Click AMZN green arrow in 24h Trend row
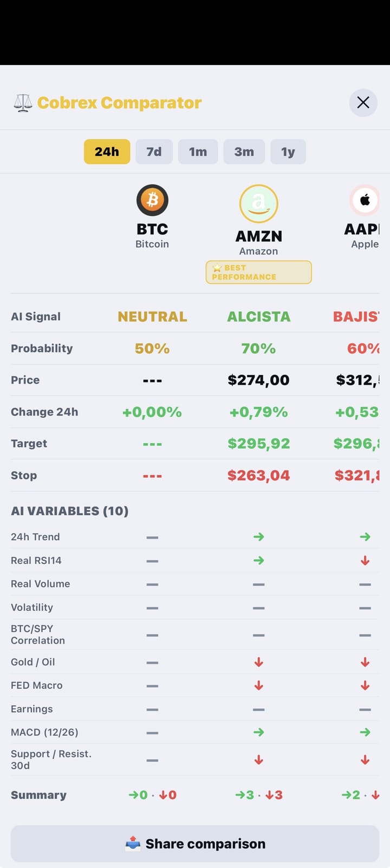390x868 pixels. 259,537
